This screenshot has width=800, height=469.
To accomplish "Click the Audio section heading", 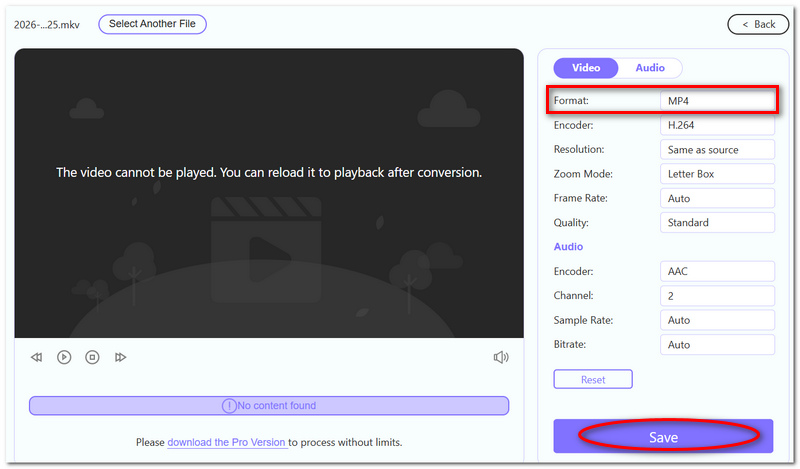I will [568, 247].
